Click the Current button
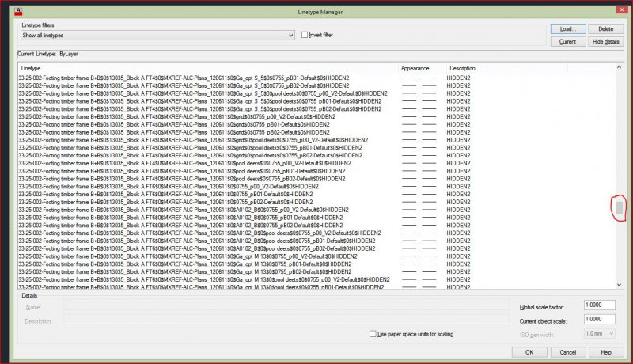633x364 pixels. 568,42
